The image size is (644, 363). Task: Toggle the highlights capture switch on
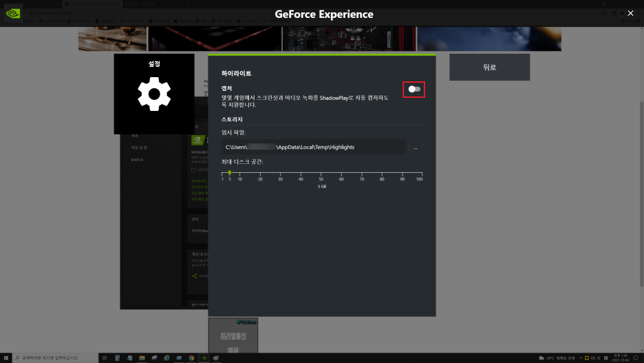click(x=414, y=90)
